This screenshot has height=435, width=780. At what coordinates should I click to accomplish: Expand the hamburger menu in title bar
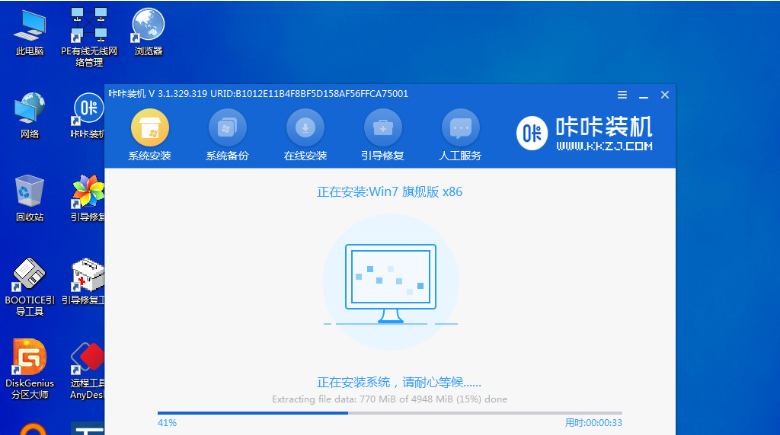pos(622,94)
